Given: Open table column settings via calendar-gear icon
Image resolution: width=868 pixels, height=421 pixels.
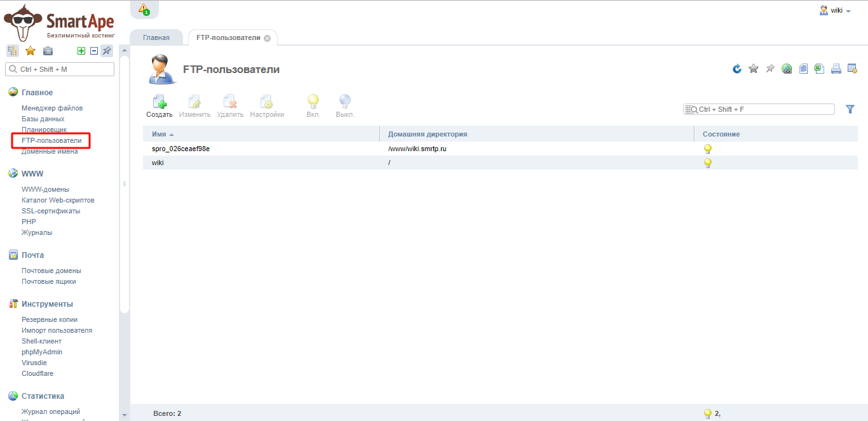Looking at the screenshot, I should [853, 69].
